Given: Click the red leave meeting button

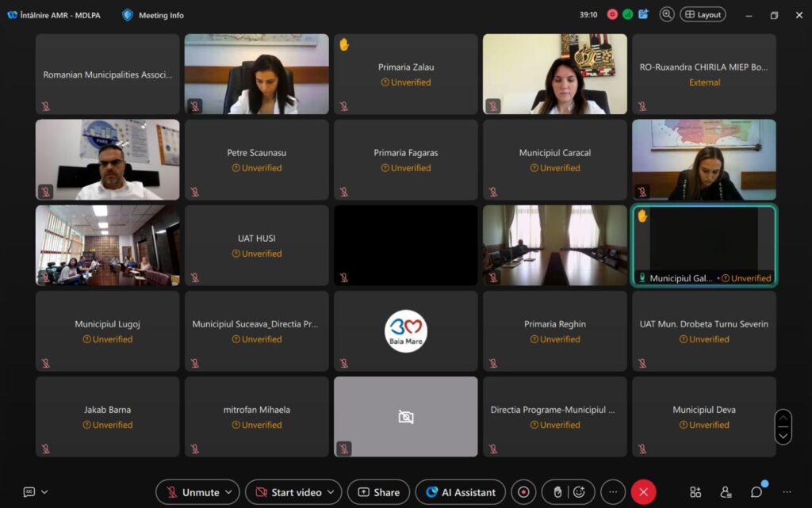Looking at the screenshot, I should pyautogui.click(x=643, y=492).
